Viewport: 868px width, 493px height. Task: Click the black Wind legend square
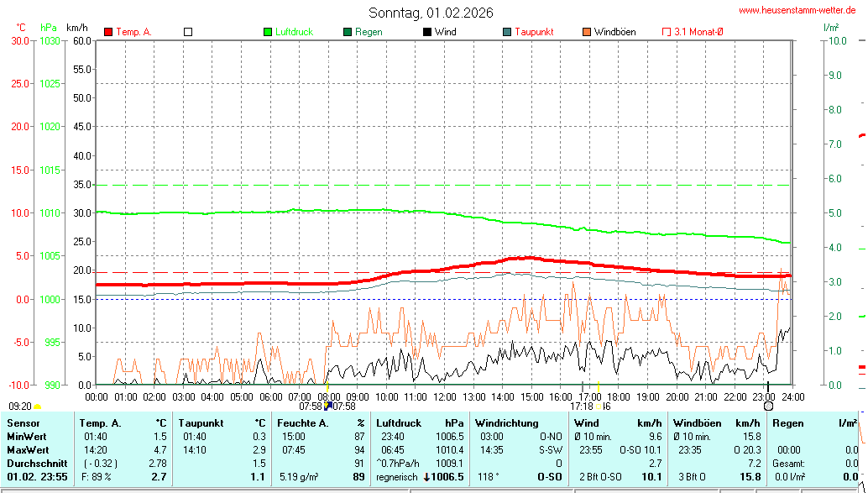[x=427, y=32]
